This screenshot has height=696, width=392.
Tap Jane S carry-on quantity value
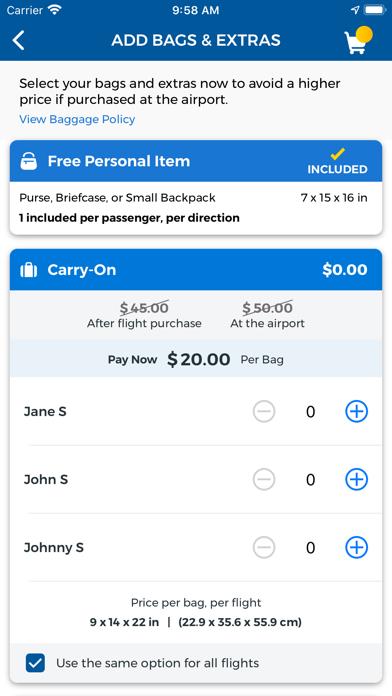(x=310, y=412)
